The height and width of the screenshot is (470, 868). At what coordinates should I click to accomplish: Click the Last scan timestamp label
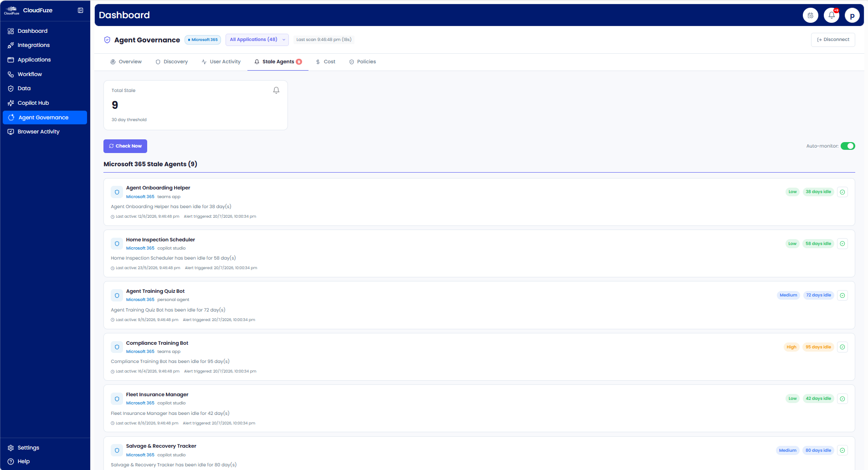pos(324,40)
